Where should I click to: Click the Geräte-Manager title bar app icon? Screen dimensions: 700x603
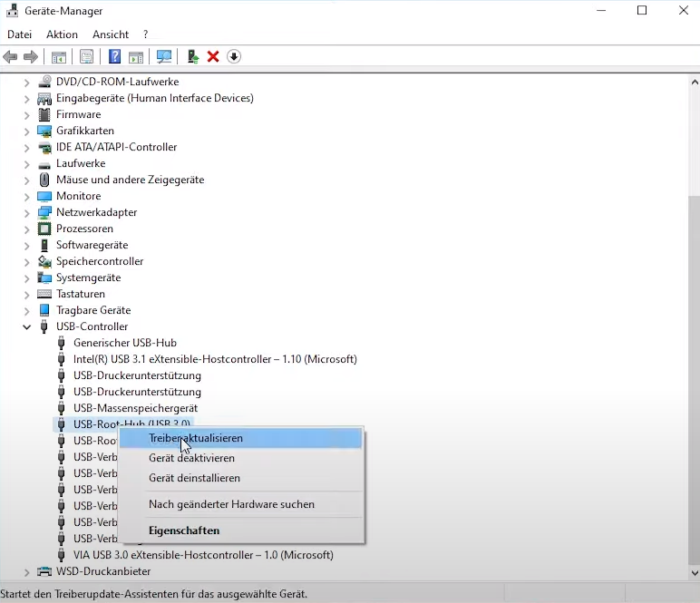tap(12, 11)
